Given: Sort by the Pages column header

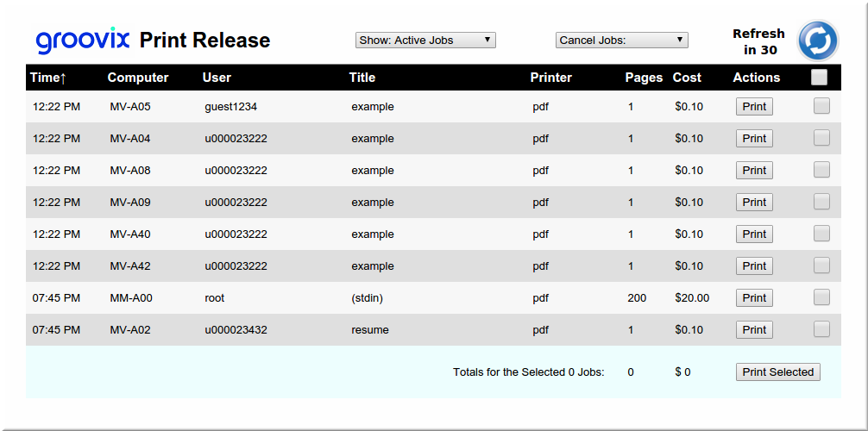Looking at the screenshot, I should pos(643,78).
